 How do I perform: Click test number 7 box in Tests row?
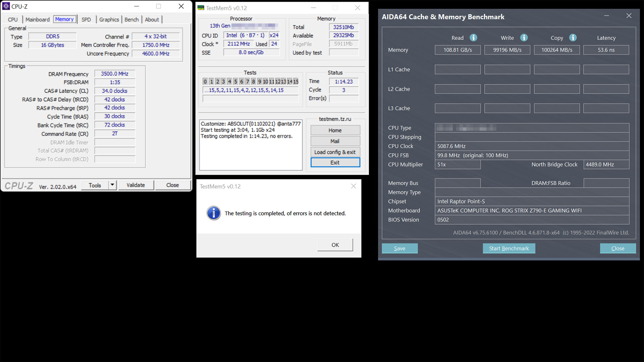point(248,81)
